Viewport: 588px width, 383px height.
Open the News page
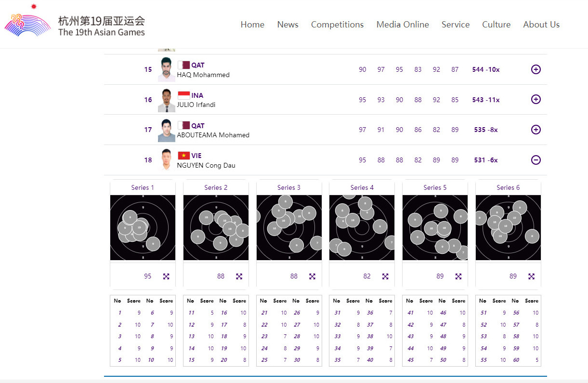(x=287, y=25)
